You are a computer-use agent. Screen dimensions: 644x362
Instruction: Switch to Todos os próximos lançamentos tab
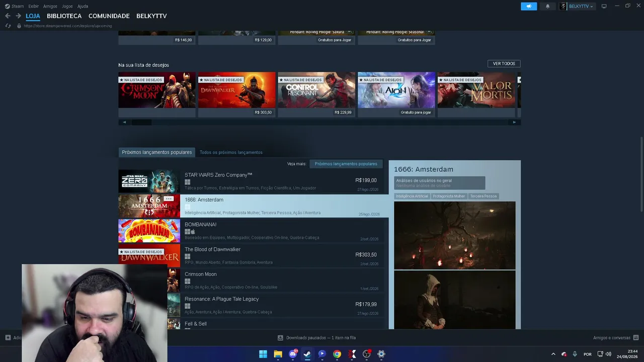click(231, 152)
